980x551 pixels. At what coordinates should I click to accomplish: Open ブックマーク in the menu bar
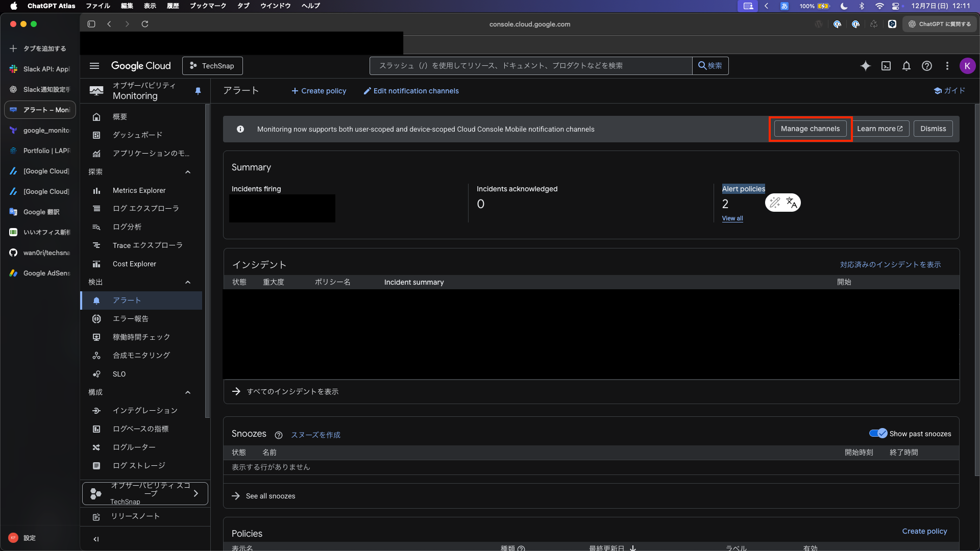[x=208, y=6]
